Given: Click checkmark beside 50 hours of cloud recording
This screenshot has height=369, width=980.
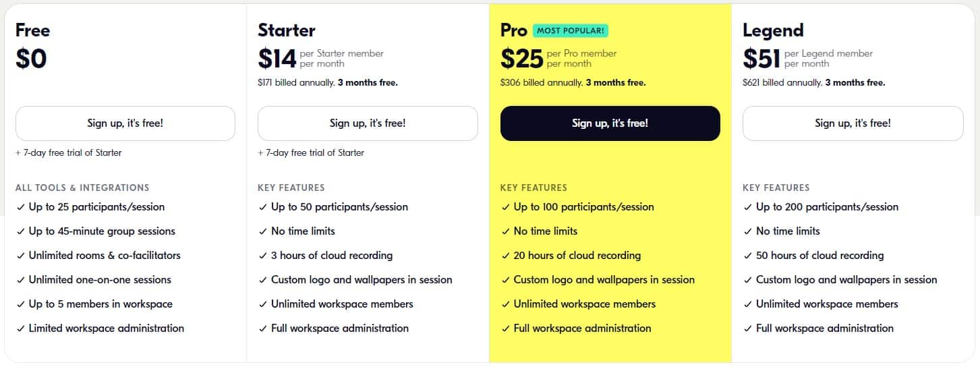Looking at the screenshot, I should pos(747,256).
